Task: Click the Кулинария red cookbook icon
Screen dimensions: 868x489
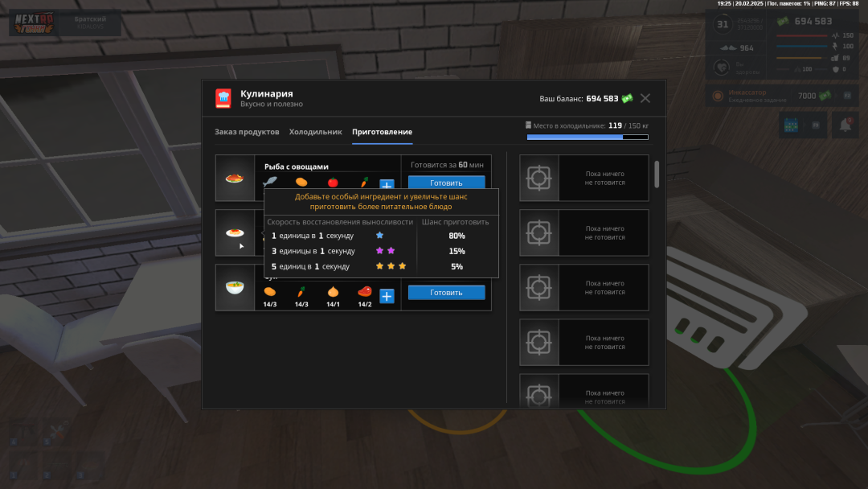Action: pyautogui.click(x=223, y=98)
